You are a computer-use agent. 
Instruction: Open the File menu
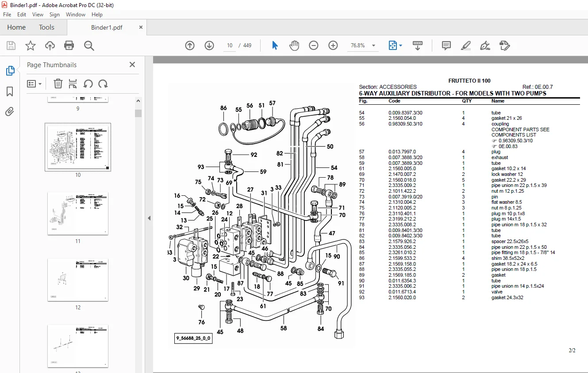coord(7,15)
